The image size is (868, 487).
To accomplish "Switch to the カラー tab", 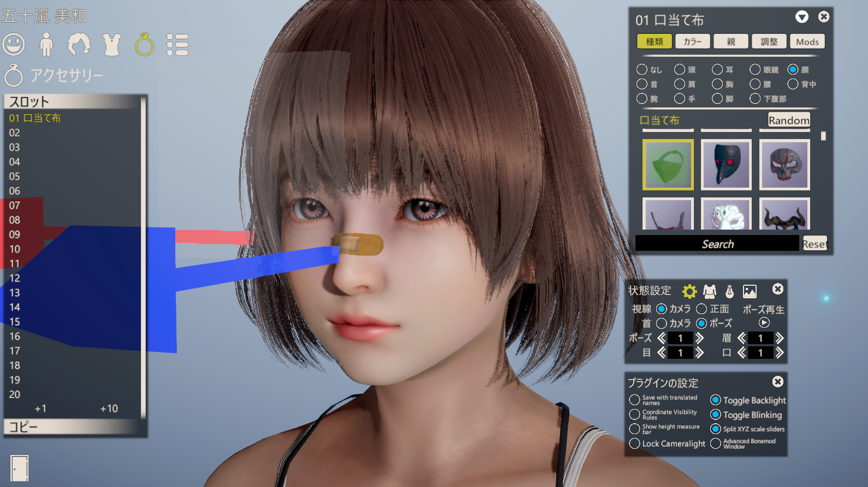I will pos(692,41).
